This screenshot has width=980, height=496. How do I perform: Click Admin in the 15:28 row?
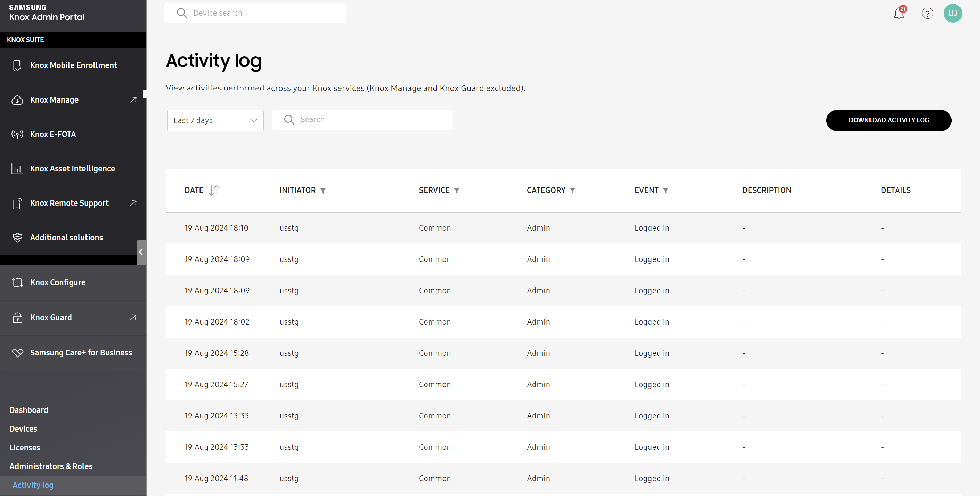click(538, 353)
